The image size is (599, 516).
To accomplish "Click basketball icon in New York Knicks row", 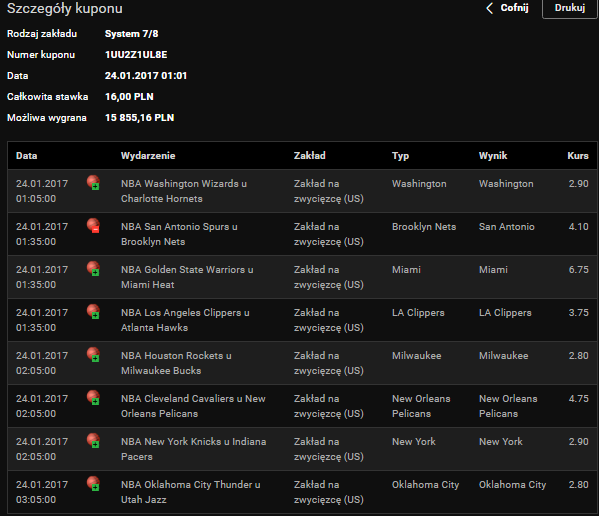I will [93, 440].
